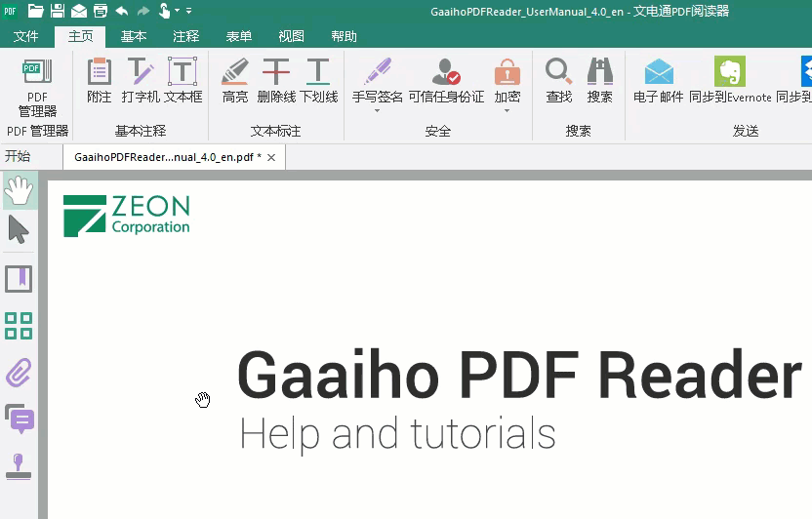812x519 pixels.
Task: Open the customize quick access toolbar dropdown
Action: point(188,11)
